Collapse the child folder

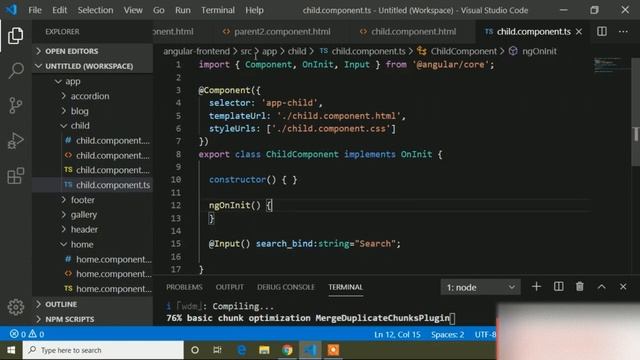pyautogui.click(x=80, y=126)
